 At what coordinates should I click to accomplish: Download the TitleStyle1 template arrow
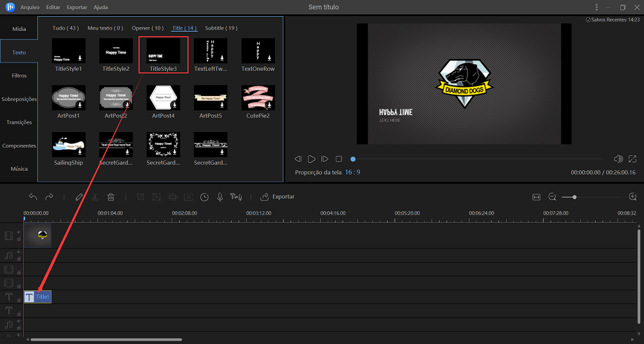click(80, 58)
